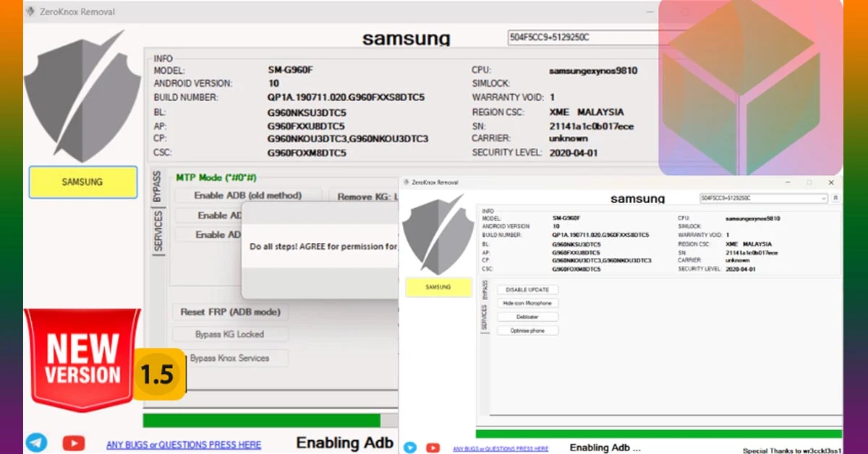Switch to SERVICES tab in the front window
The height and width of the screenshot is (454, 868).
pyautogui.click(x=485, y=317)
